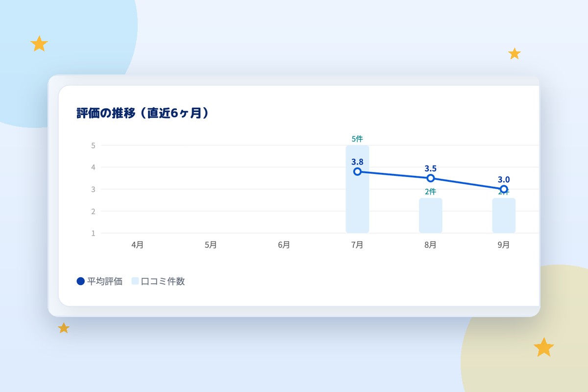
Task: Click the 2件 label above August bar
Action: 431,192
